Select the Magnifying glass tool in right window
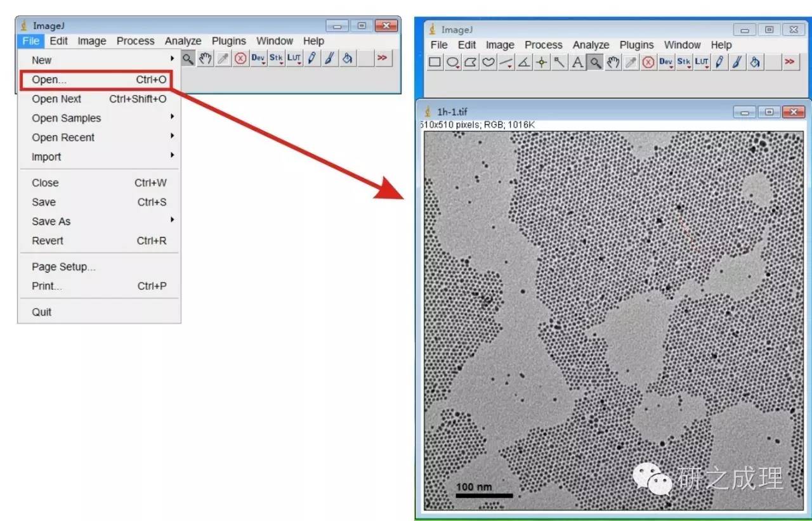This screenshot has width=812, height=521. click(594, 61)
